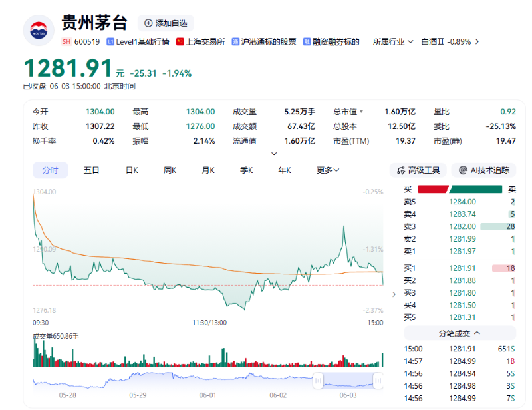Click the right handle of date range slider
This screenshot has width=532, height=410.
click(x=378, y=381)
